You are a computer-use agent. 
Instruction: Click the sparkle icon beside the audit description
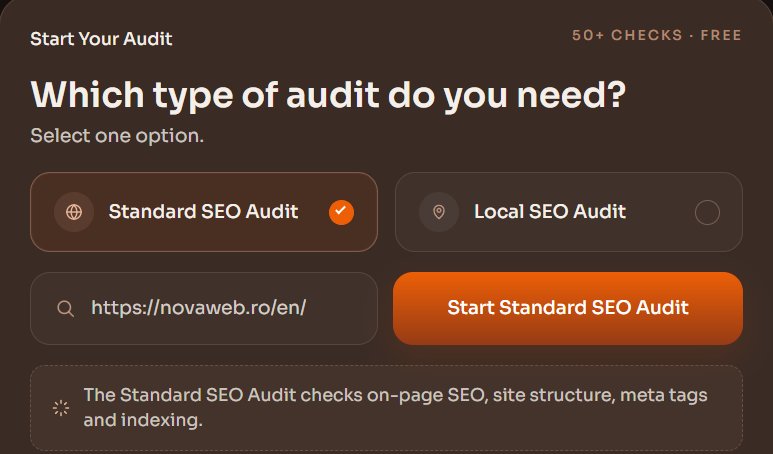tap(61, 408)
